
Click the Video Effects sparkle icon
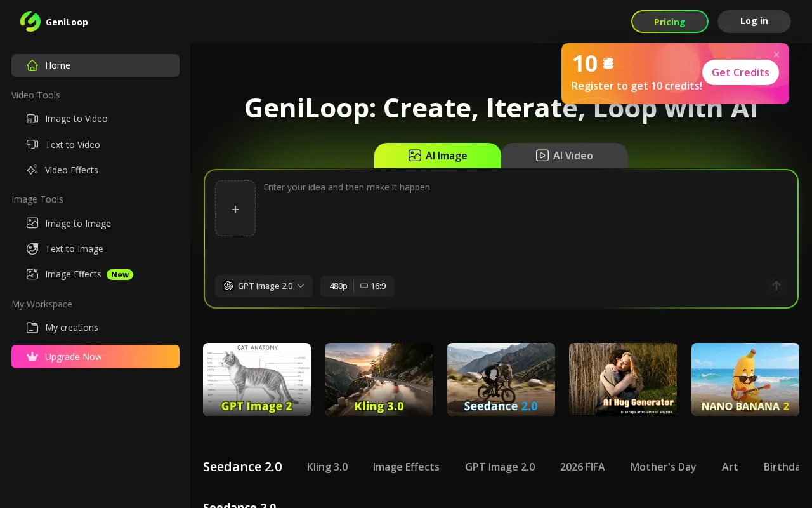coord(32,170)
